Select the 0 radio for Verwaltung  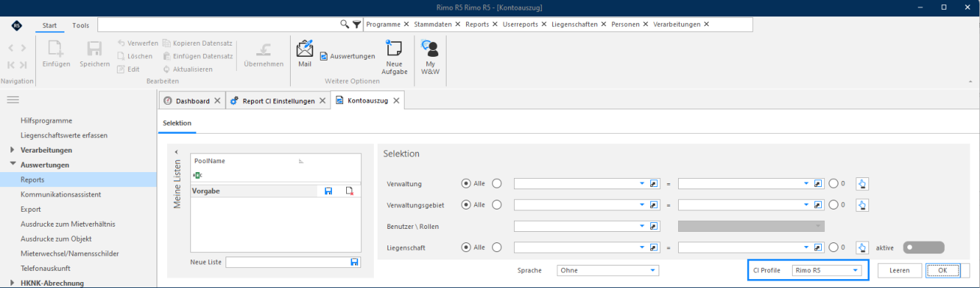tap(834, 183)
